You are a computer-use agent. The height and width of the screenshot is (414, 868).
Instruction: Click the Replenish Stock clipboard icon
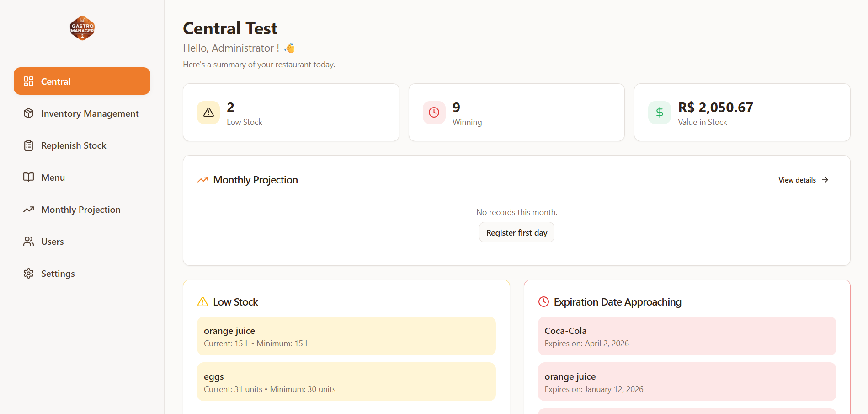pos(28,145)
